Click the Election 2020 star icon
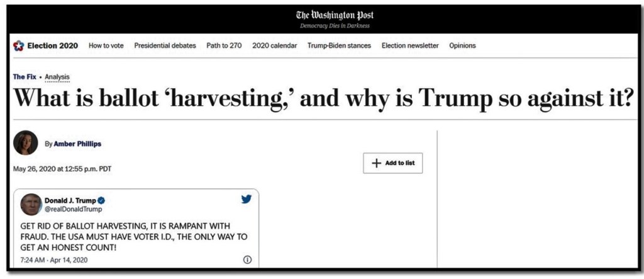 [x=18, y=46]
